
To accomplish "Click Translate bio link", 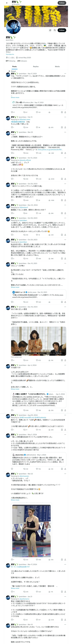I will [10, 54].
